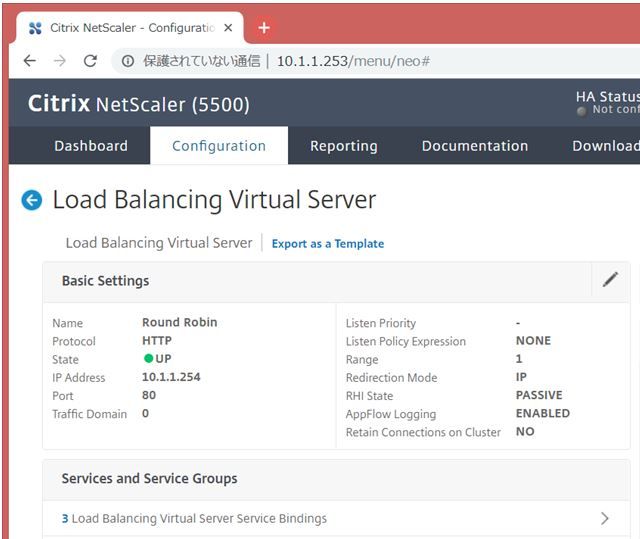
Task: Close the Citrix NetScaler browser tab
Action: pos(228,28)
